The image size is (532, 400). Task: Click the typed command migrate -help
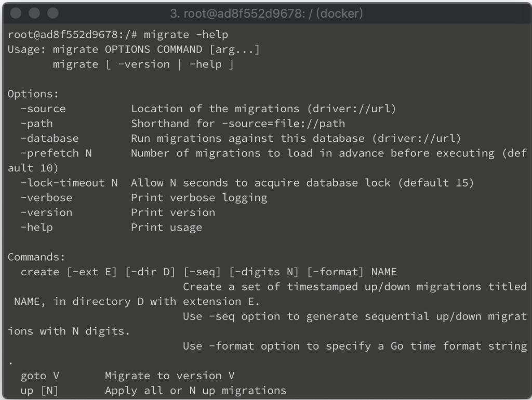point(186,35)
